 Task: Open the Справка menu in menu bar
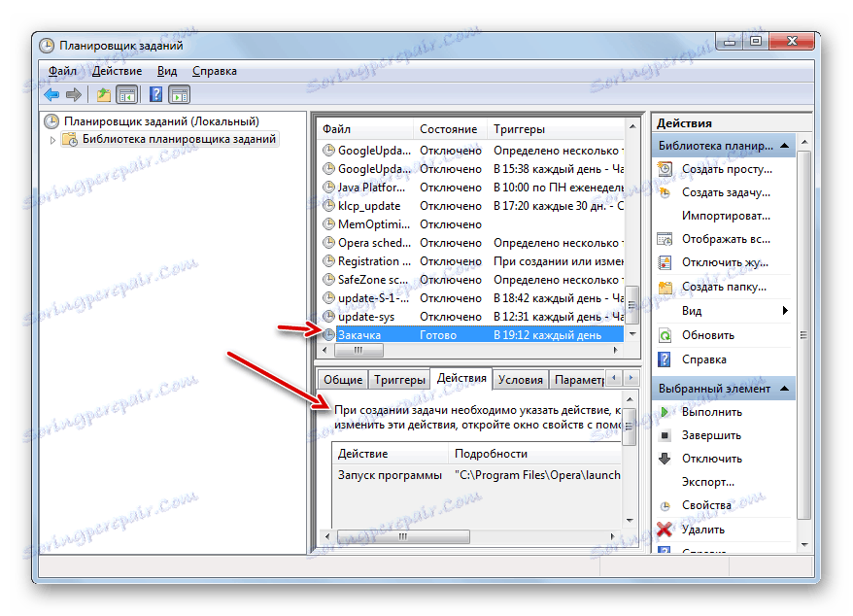pyautogui.click(x=215, y=71)
